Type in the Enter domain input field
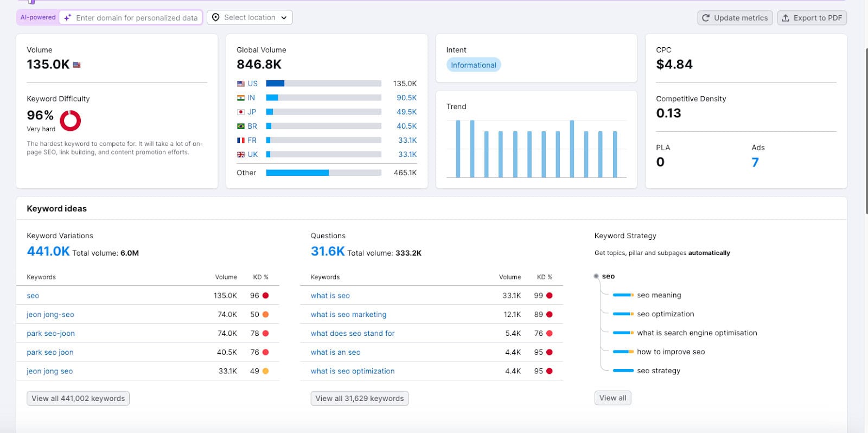This screenshot has height=433, width=868. (x=137, y=18)
